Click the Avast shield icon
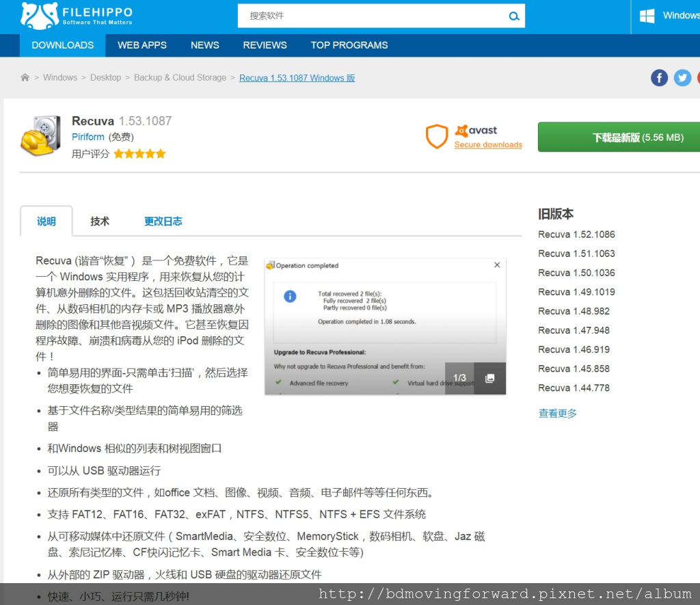The height and width of the screenshot is (605, 700). pyautogui.click(x=437, y=136)
